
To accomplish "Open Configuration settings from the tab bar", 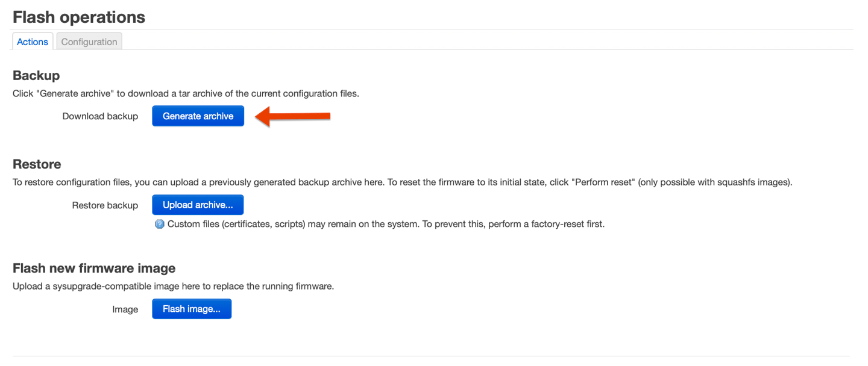I will click(89, 41).
